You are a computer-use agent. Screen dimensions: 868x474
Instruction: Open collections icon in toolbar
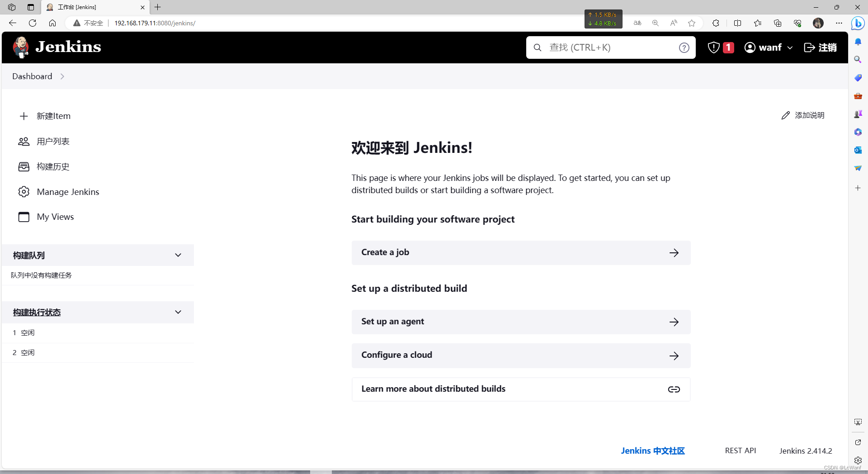(778, 23)
